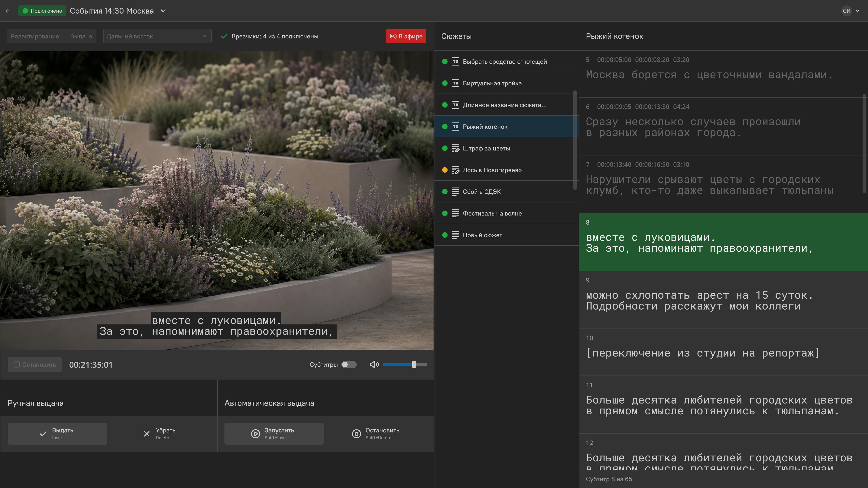This screenshot has width=868, height=488.
Task: Select the story Виртуальная тройка
Action: click(506, 83)
